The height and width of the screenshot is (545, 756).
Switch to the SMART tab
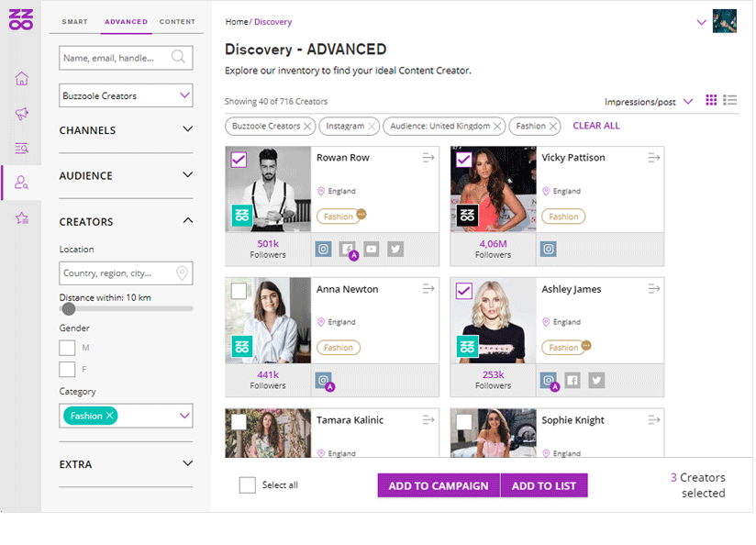coord(74,21)
